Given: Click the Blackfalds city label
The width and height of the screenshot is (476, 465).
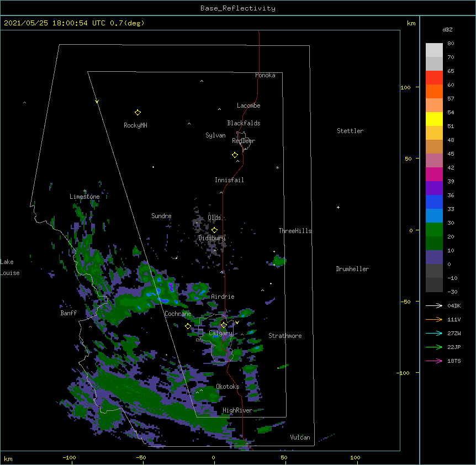Looking at the screenshot, I should coord(244,123).
